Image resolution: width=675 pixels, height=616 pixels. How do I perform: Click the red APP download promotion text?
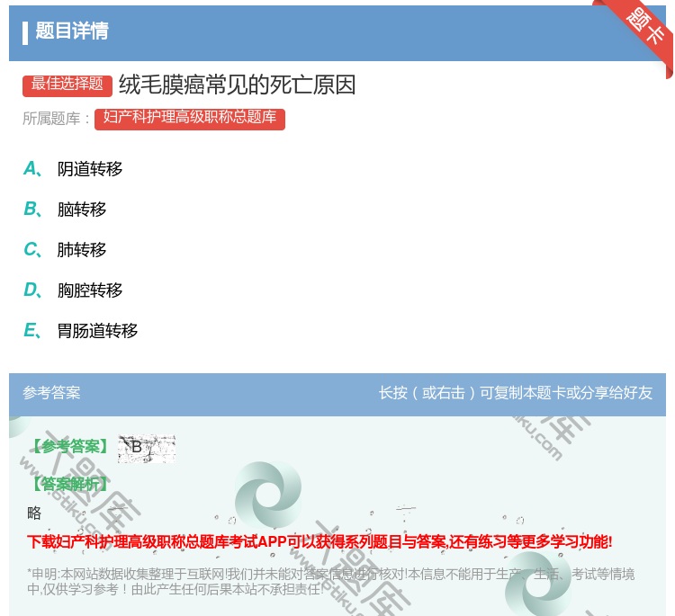[x=319, y=541]
